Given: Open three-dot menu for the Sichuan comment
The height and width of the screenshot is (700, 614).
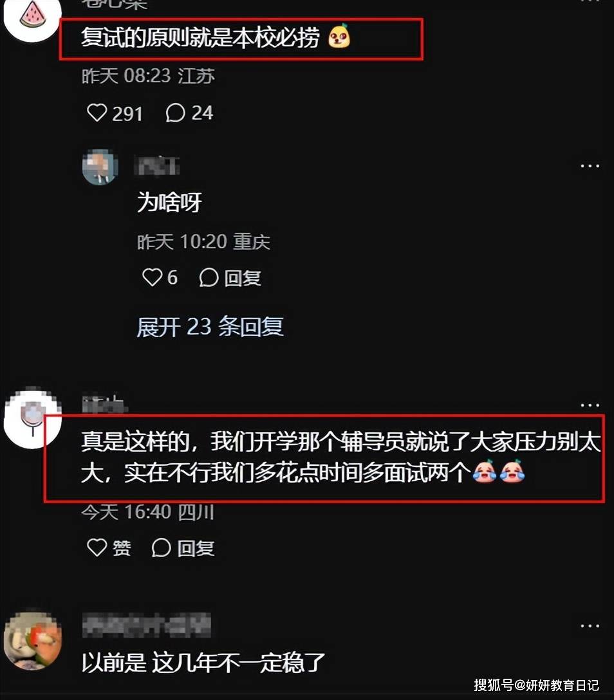Looking at the screenshot, I should coord(590,405).
